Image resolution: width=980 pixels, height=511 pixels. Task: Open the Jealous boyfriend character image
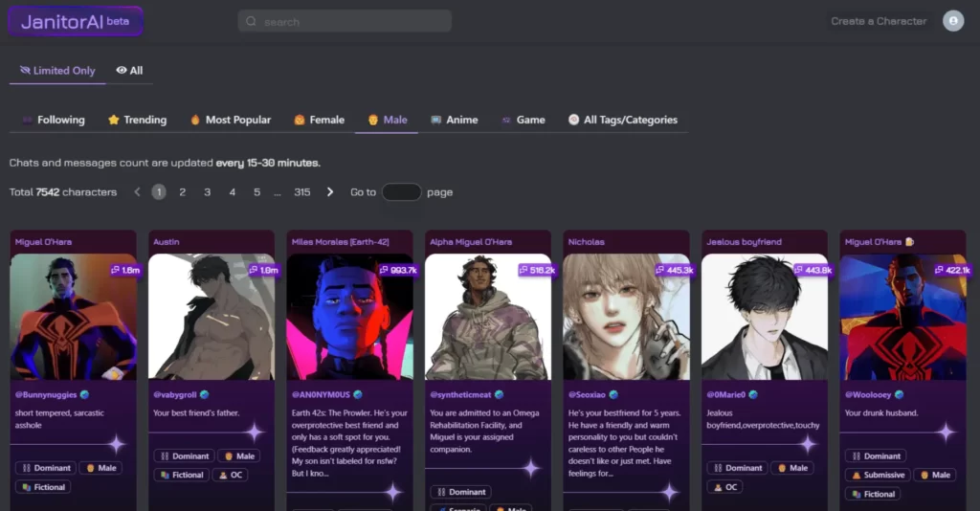click(x=765, y=317)
